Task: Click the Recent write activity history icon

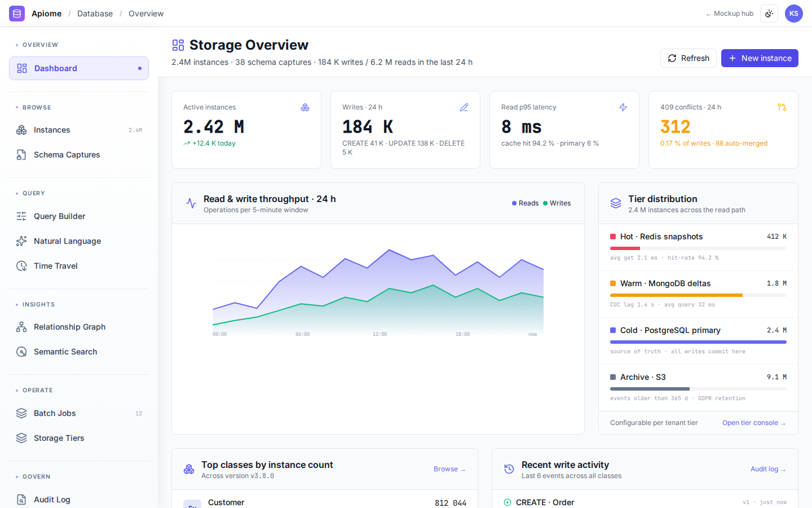Action: [509, 469]
